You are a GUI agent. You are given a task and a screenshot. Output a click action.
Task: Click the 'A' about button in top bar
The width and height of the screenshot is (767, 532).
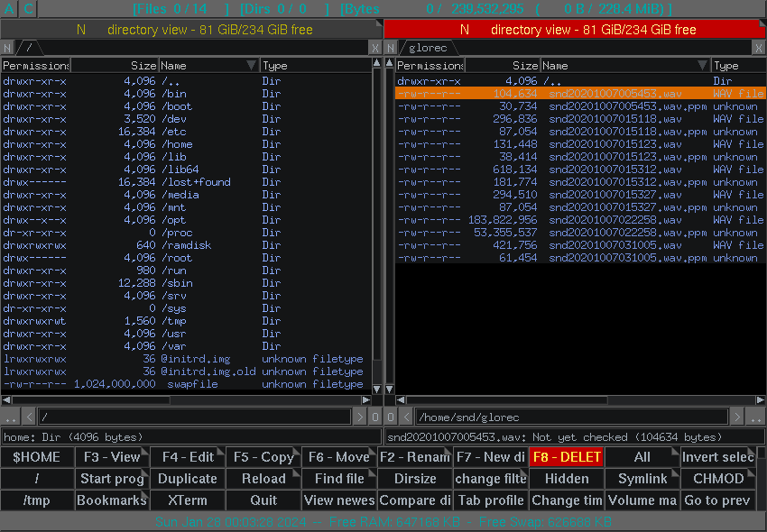tap(8, 9)
